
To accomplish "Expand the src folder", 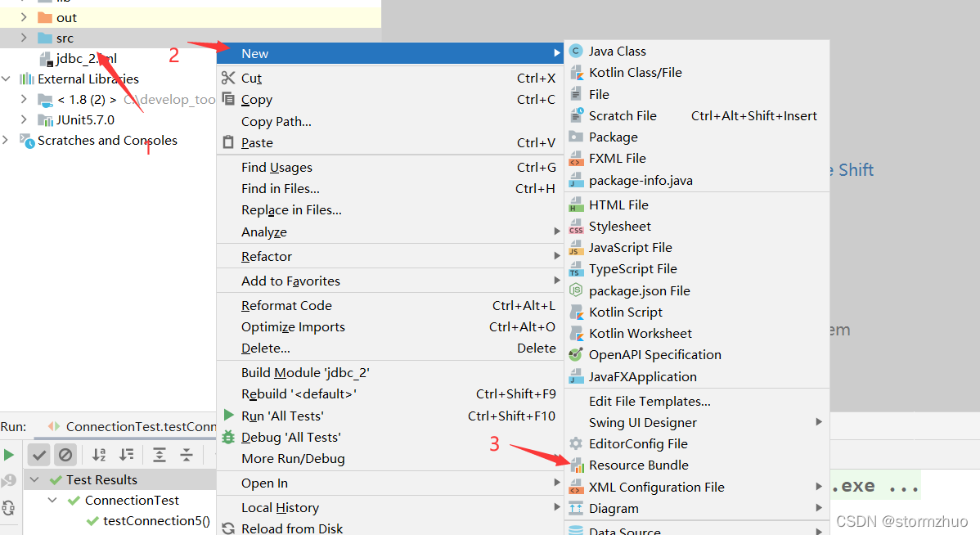I will 24,38.
